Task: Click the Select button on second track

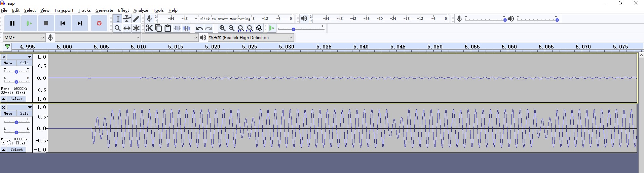Action: 16,149
